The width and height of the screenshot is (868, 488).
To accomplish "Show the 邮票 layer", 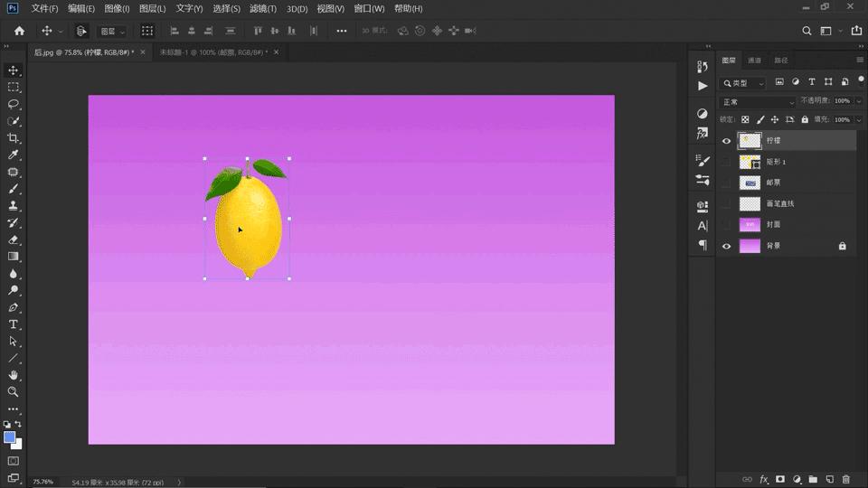I will [726, 183].
